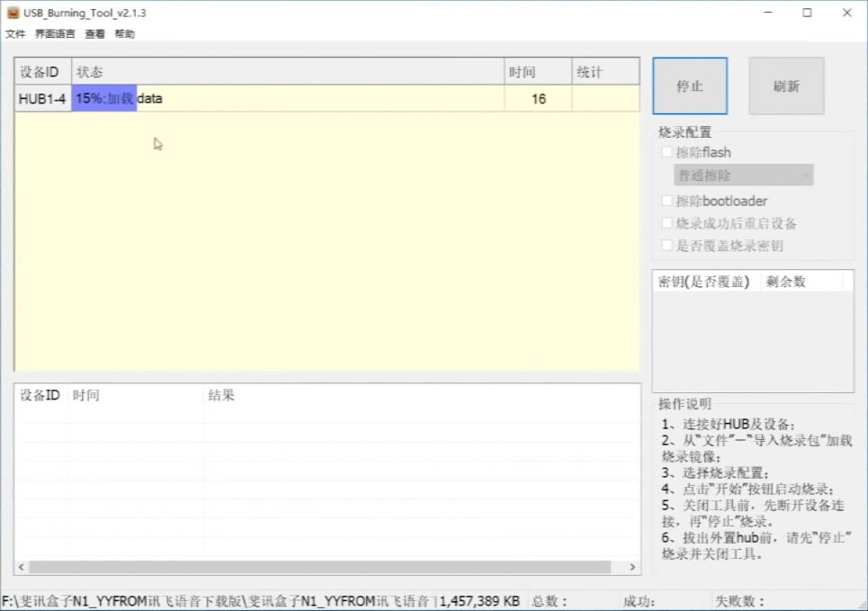Click the 刷新 button

tap(786, 86)
